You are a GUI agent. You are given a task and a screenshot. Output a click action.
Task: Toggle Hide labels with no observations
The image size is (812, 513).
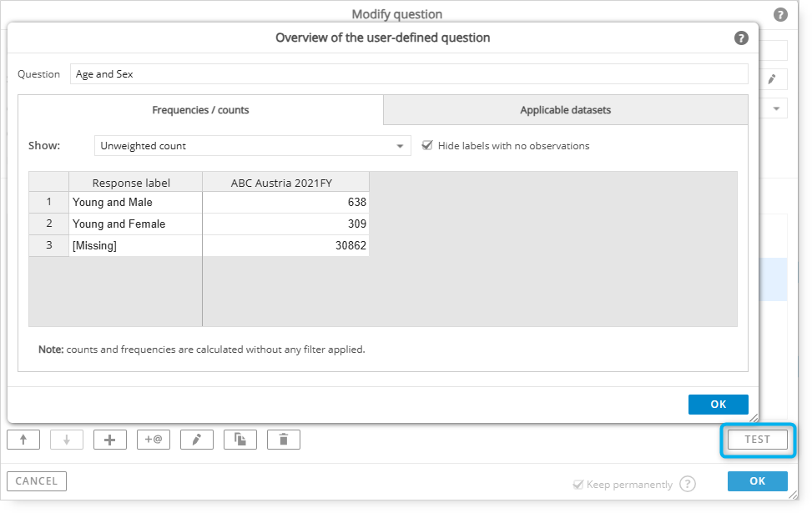427,145
